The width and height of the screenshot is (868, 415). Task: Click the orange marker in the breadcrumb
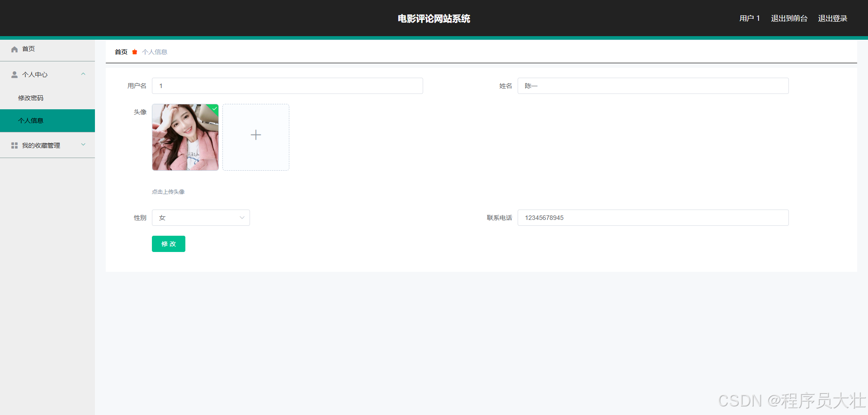(134, 52)
